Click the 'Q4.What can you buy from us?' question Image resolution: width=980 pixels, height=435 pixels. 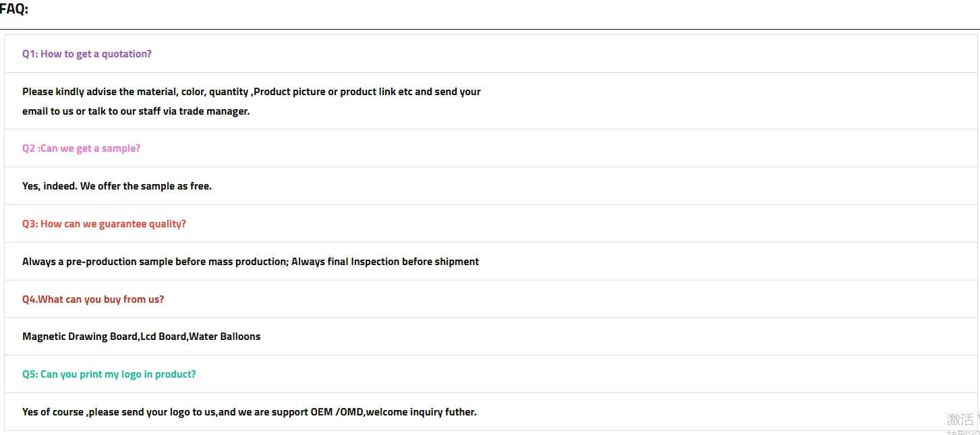click(x=93, y=299)
